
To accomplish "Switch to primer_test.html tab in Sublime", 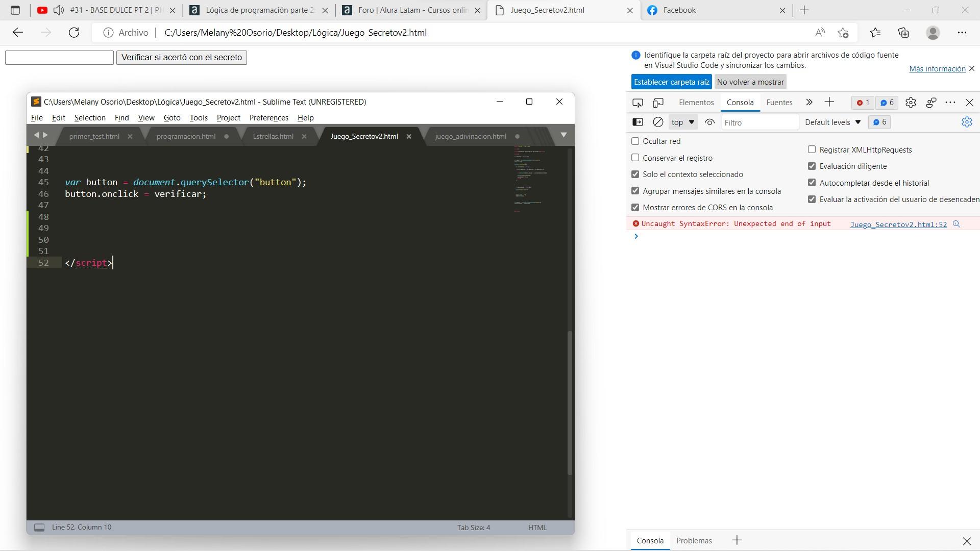I will [x=94, y=136].
